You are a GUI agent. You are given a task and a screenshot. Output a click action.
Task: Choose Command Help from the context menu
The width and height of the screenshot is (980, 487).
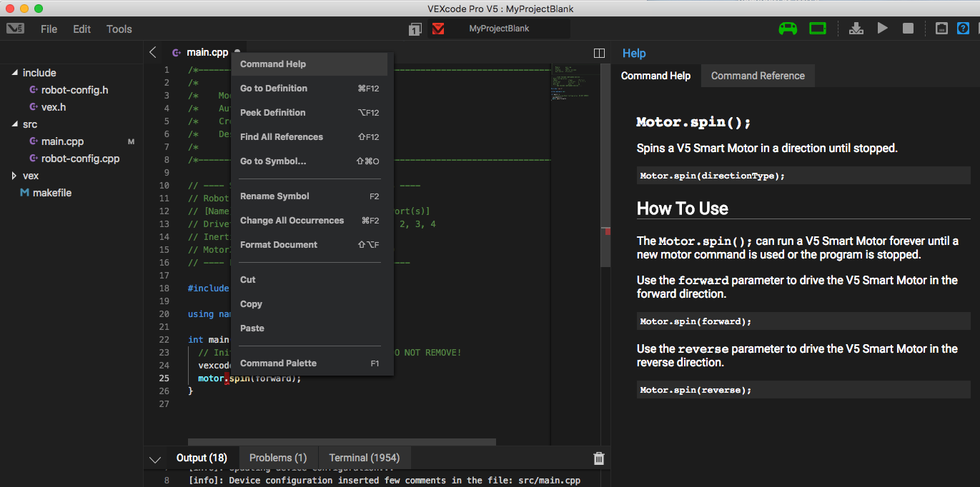310,64
